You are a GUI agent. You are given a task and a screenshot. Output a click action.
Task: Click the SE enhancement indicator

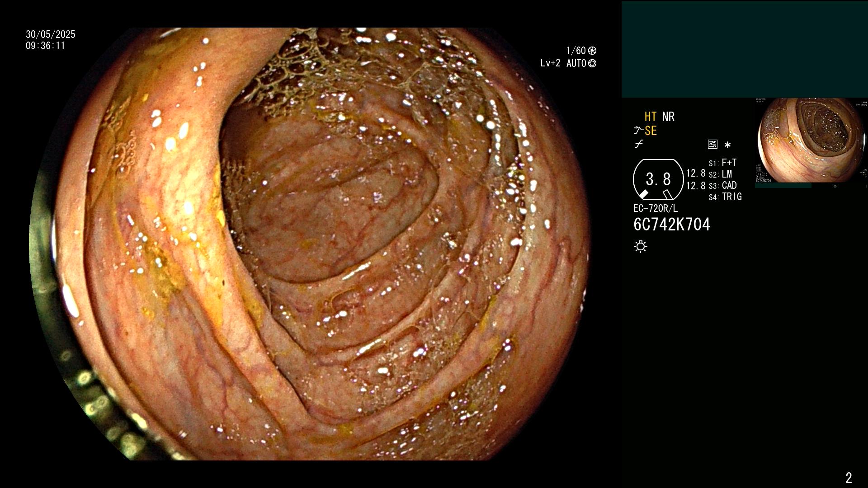(x=651, y=131)
